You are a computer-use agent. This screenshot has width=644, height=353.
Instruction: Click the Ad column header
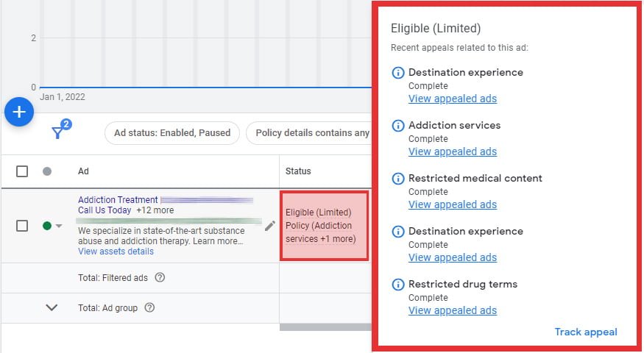(x=84, y=171)
